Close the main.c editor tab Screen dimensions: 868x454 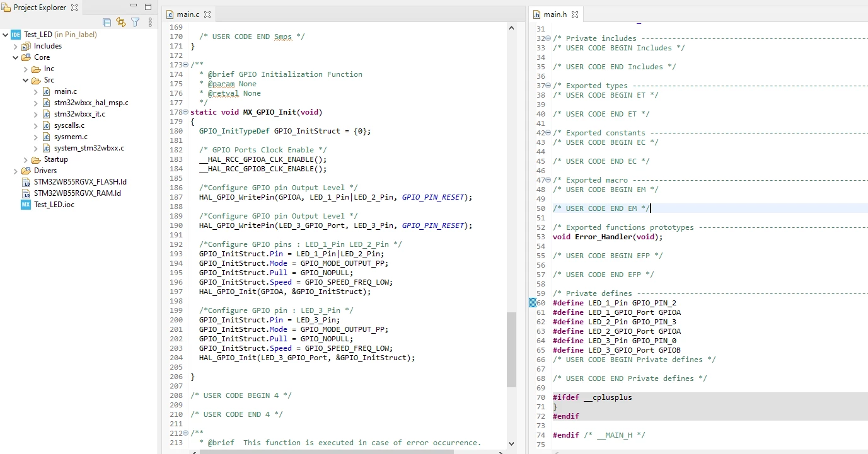pyautogui.click(x=207, y=14)
